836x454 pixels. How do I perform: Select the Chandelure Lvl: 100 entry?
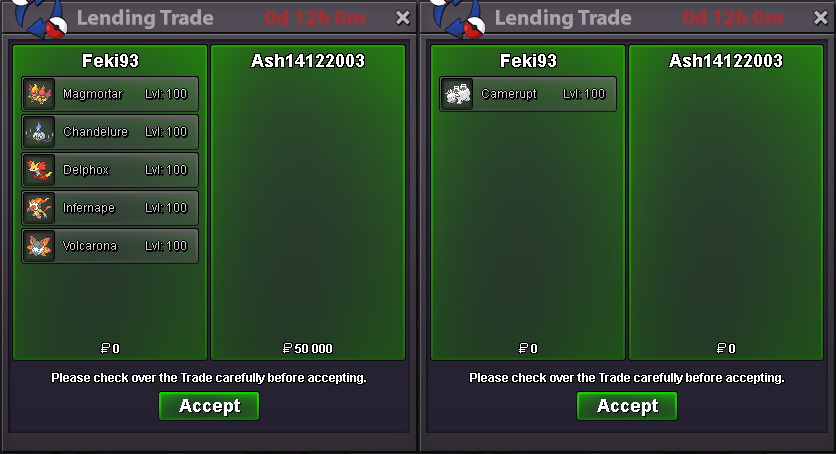110,132
